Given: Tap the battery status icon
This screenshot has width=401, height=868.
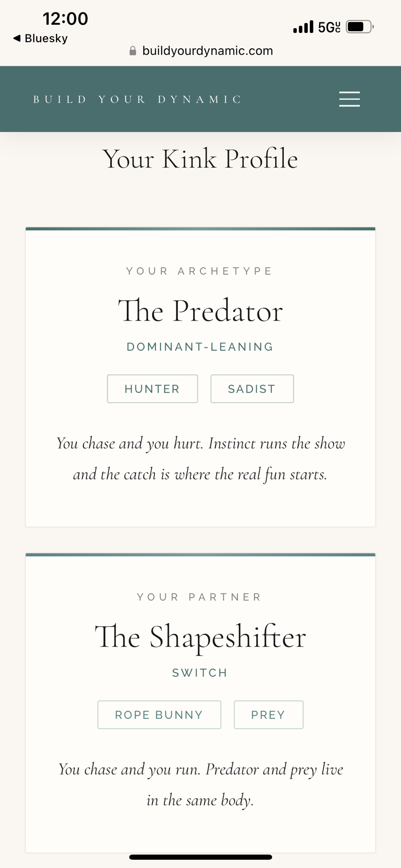Looking at the screenshot, I should 359,27.
